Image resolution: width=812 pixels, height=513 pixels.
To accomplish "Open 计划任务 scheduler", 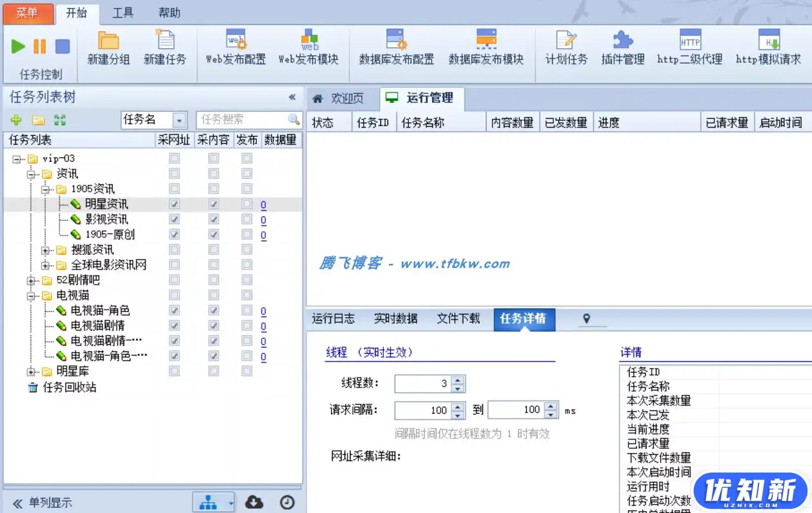I will (566, 48).
